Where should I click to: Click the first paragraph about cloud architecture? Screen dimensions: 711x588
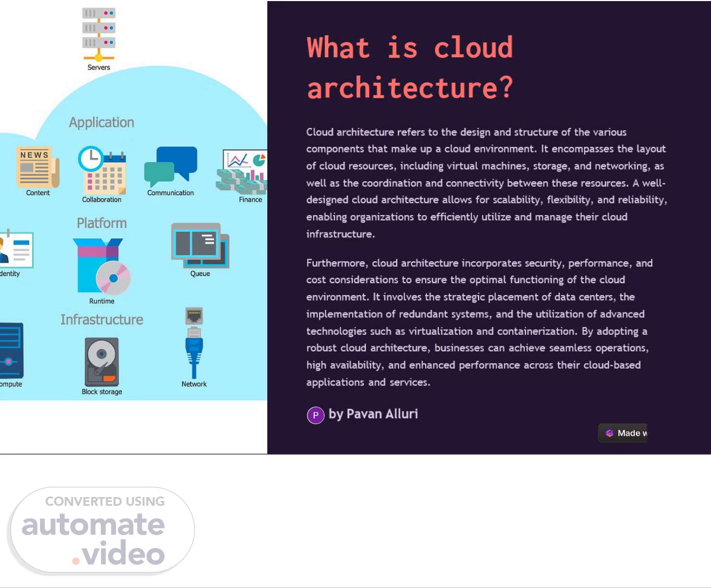[486, 183]
